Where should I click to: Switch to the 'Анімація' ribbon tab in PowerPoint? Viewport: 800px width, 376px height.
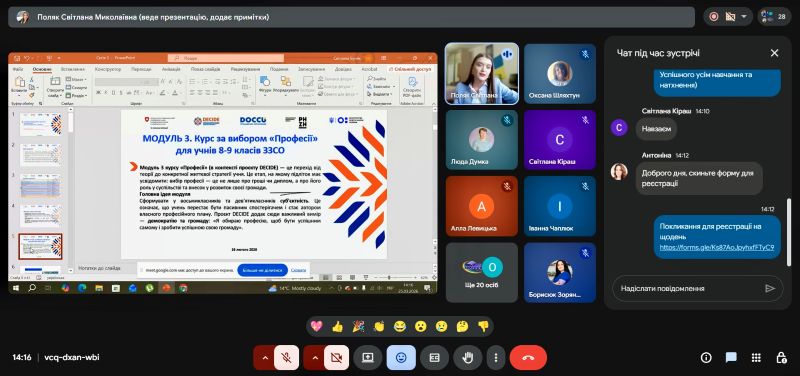(171, 69)
